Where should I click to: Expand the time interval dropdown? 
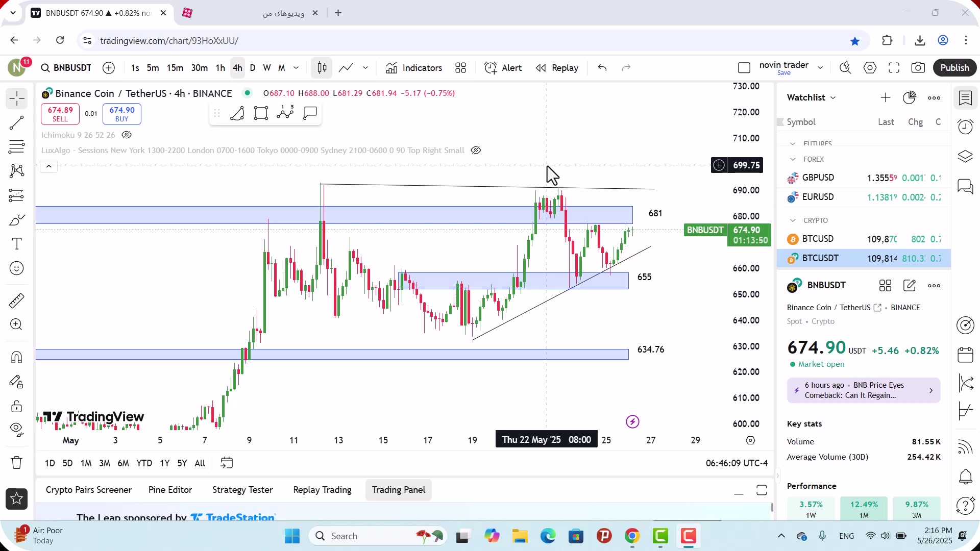(296, 68)
